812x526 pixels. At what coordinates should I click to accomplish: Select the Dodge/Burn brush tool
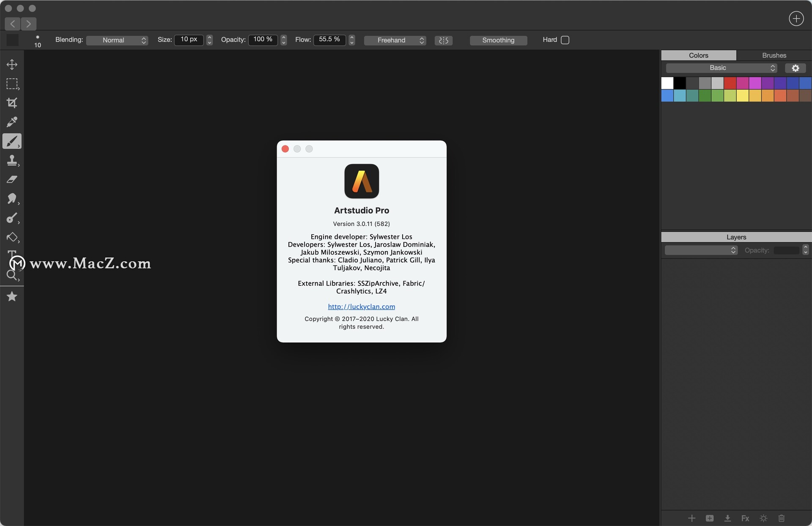pyautogui.click(x=12, y=218)
